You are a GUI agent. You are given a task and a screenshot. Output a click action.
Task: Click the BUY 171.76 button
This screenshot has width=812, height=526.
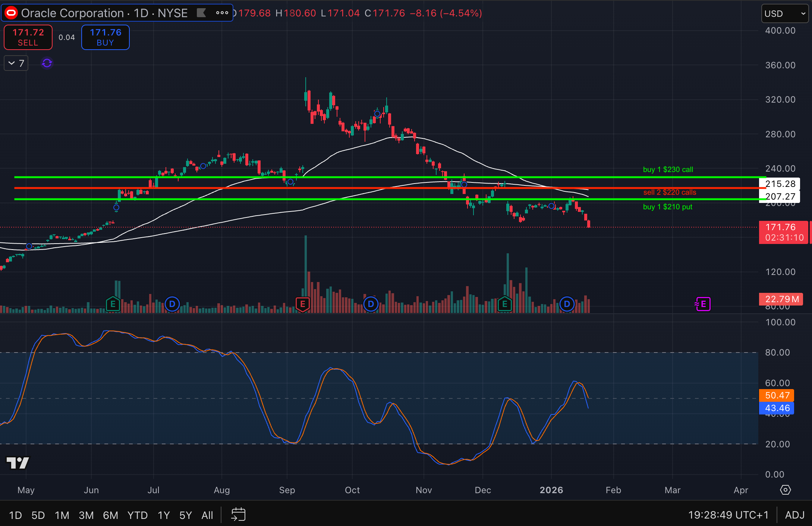[x=105, y=37]
